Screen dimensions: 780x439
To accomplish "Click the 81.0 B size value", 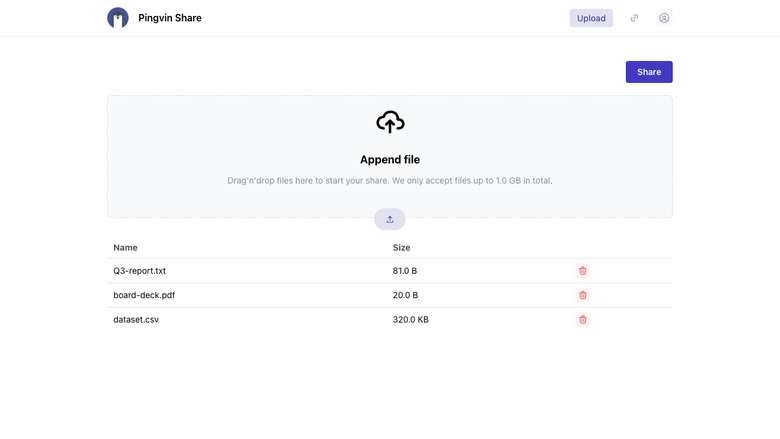I will [x=405, y=271].
